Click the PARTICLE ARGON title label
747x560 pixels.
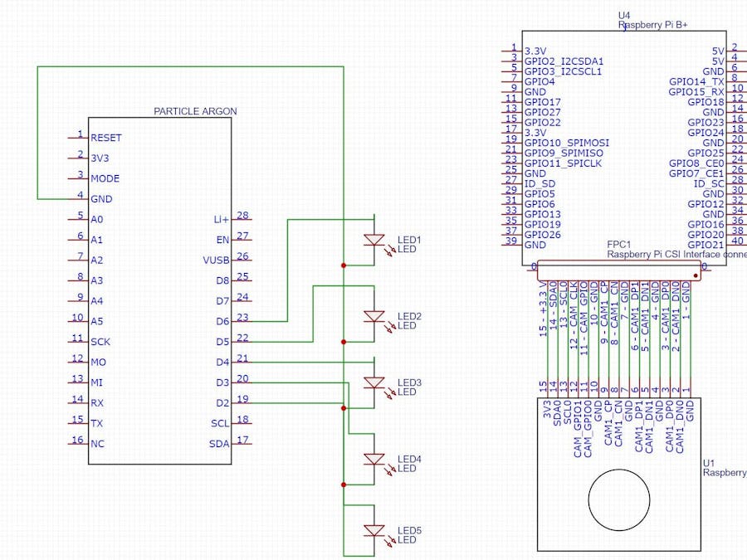pyautogui.click(x=195, y=111)
